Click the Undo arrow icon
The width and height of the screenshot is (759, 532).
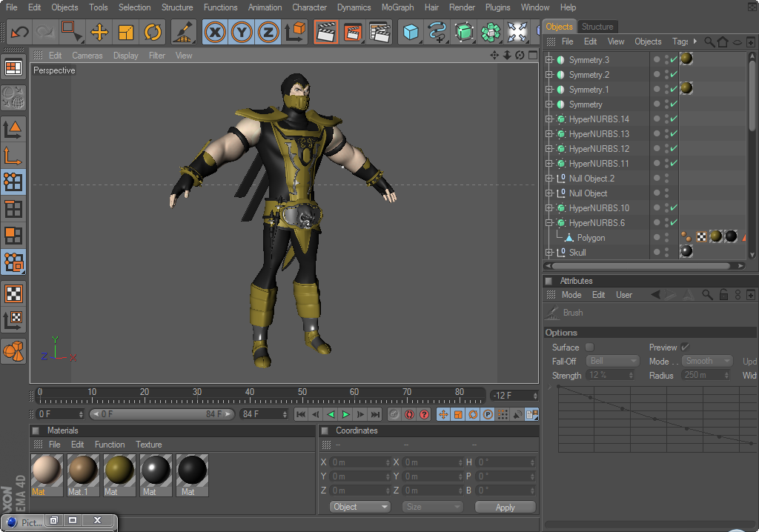19,33
